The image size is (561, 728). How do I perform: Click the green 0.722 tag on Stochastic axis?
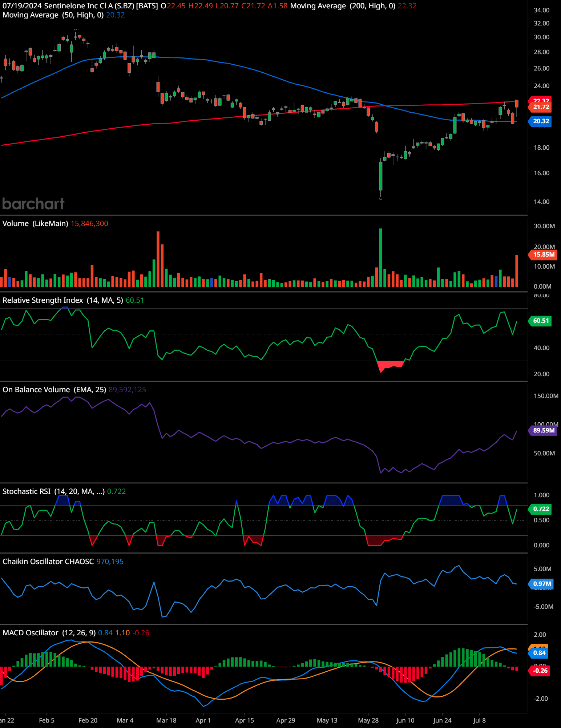541,509
